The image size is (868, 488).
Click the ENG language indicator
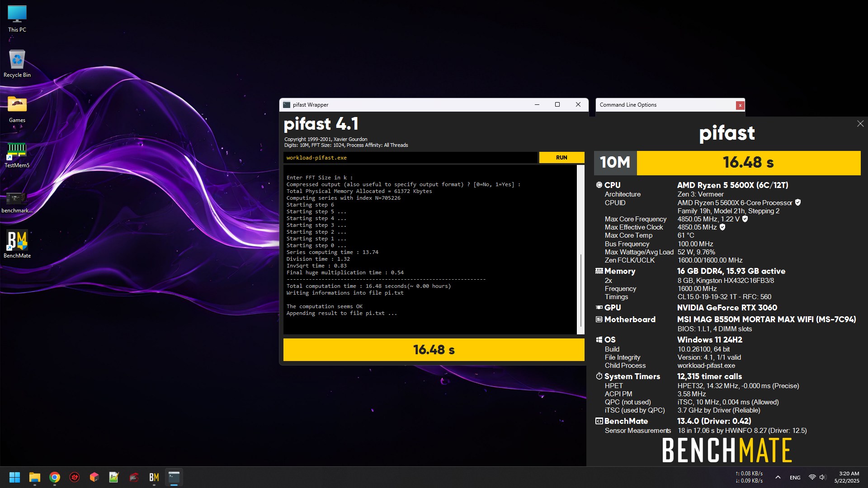coord(795,478)
